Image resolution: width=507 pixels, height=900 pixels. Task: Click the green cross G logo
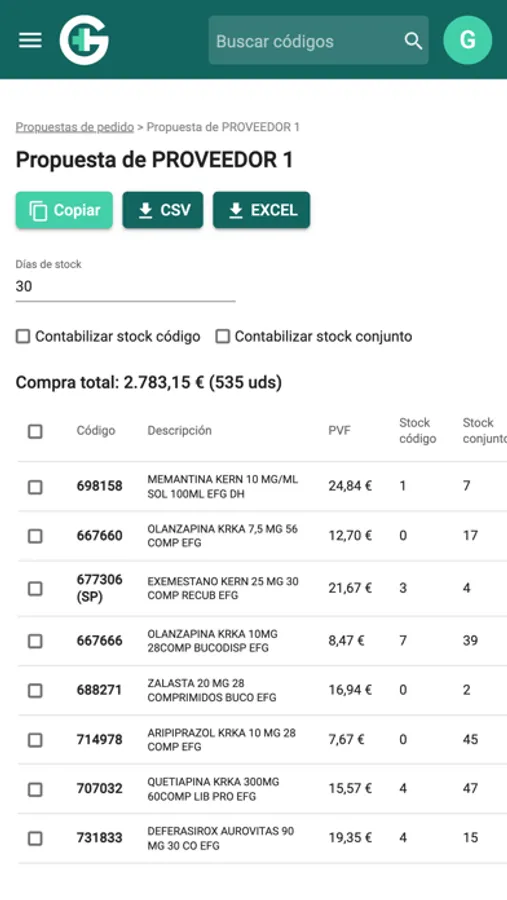point(84,40)
